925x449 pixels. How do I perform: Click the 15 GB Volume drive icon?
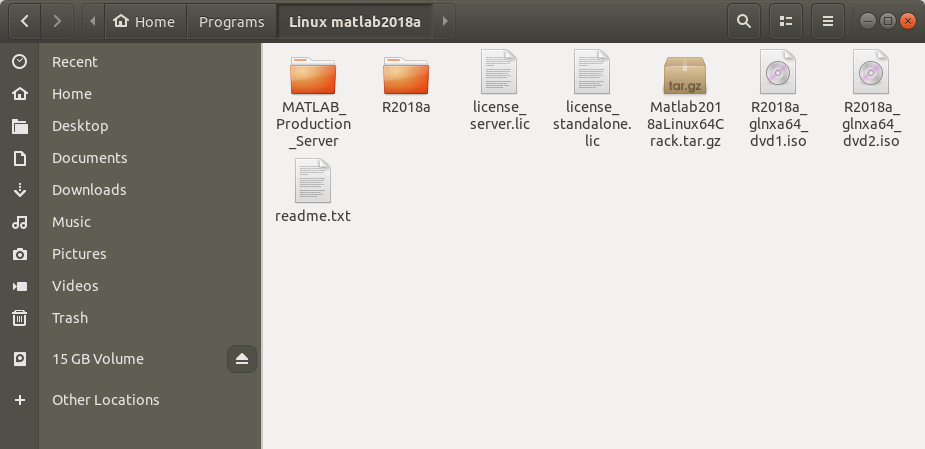tap(19, 359)
